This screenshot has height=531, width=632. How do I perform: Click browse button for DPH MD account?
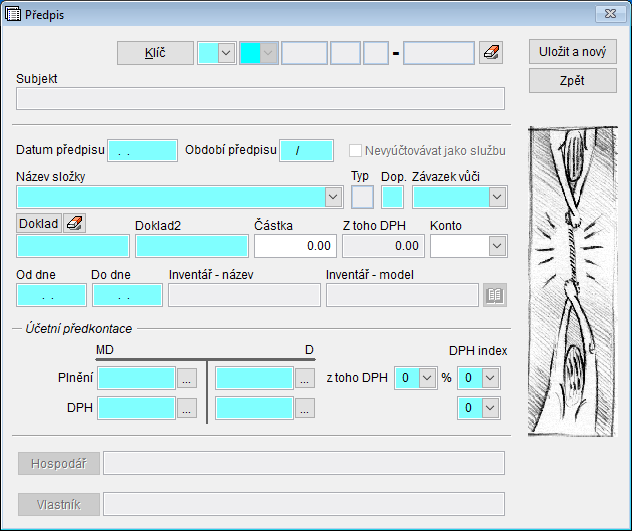(187, 407)
